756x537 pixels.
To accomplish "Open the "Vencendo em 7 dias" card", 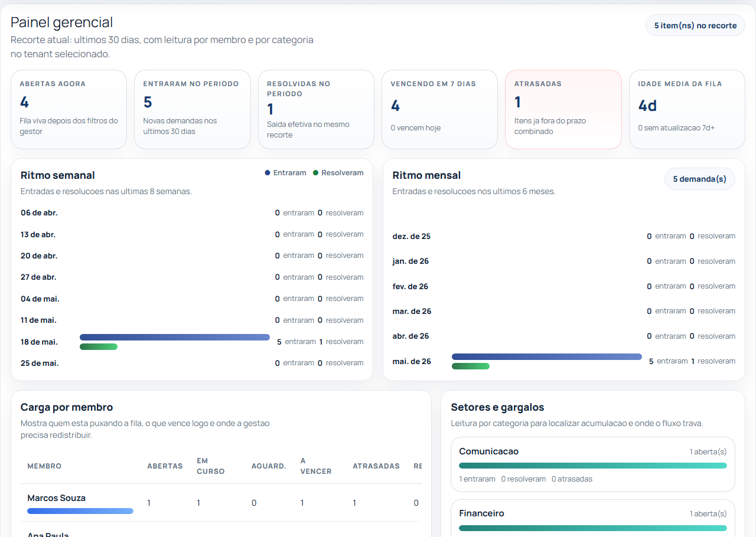I will (439, 109).
